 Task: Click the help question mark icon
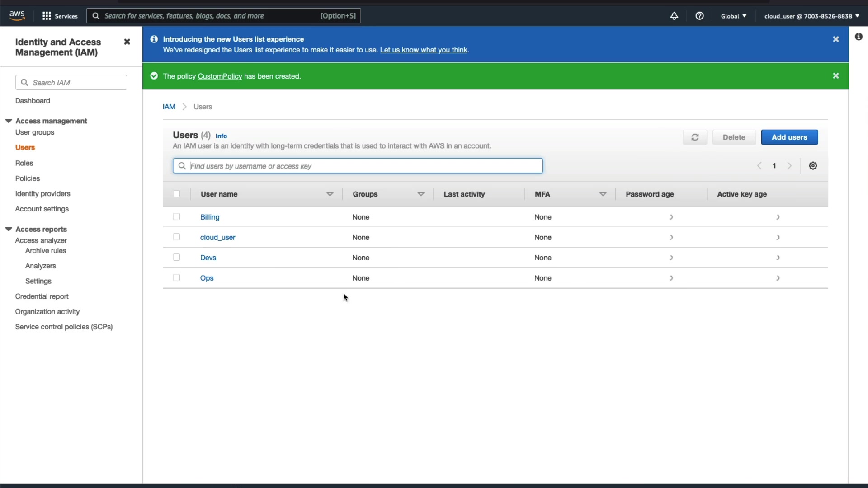(699, 16)
